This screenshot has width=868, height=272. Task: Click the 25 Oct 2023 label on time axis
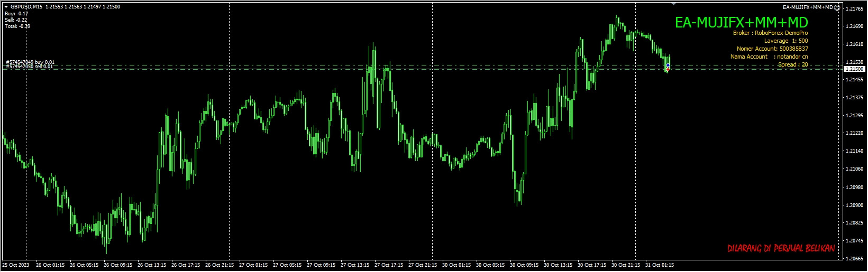coord(14,265)
